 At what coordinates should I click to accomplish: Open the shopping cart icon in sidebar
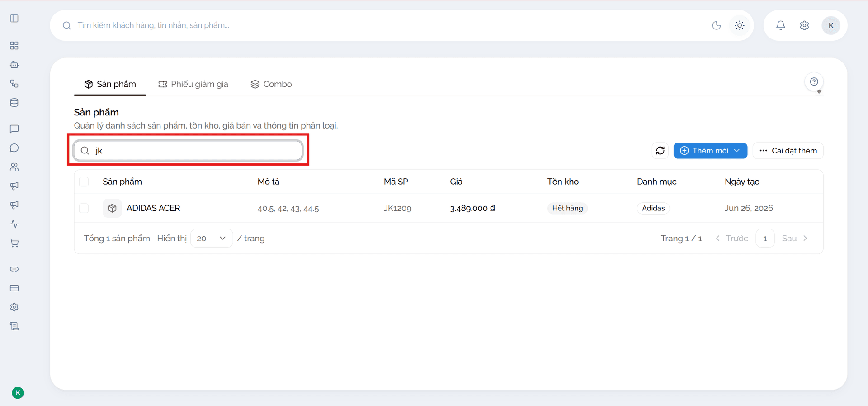pyautogui.click(x=14, y=243)
